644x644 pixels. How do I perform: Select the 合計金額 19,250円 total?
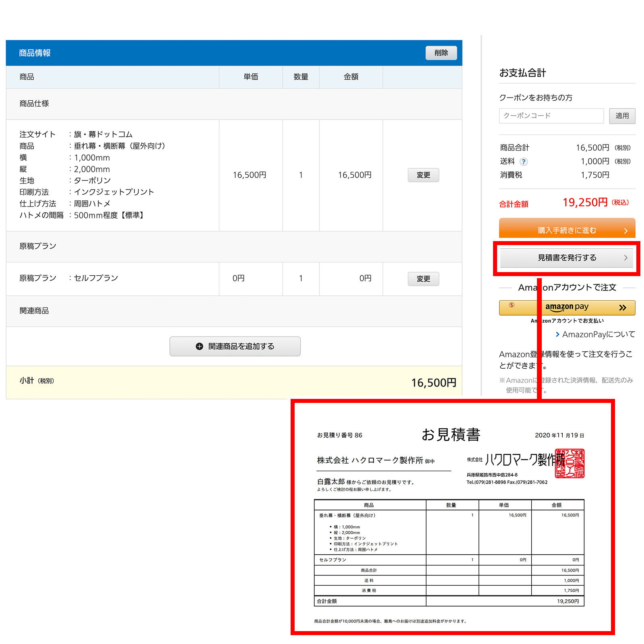pyautogui.click(x=585, y=202)
